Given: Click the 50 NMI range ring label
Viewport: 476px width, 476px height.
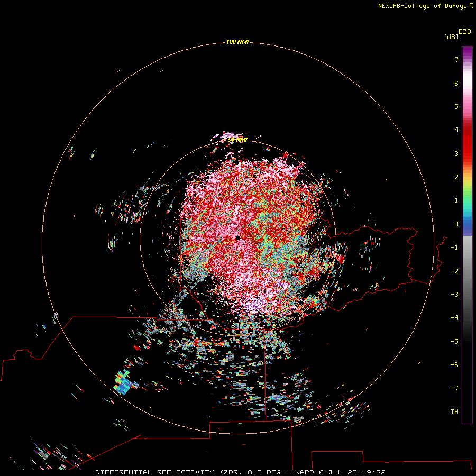Looking at the screenshot, I should point(237,140).
